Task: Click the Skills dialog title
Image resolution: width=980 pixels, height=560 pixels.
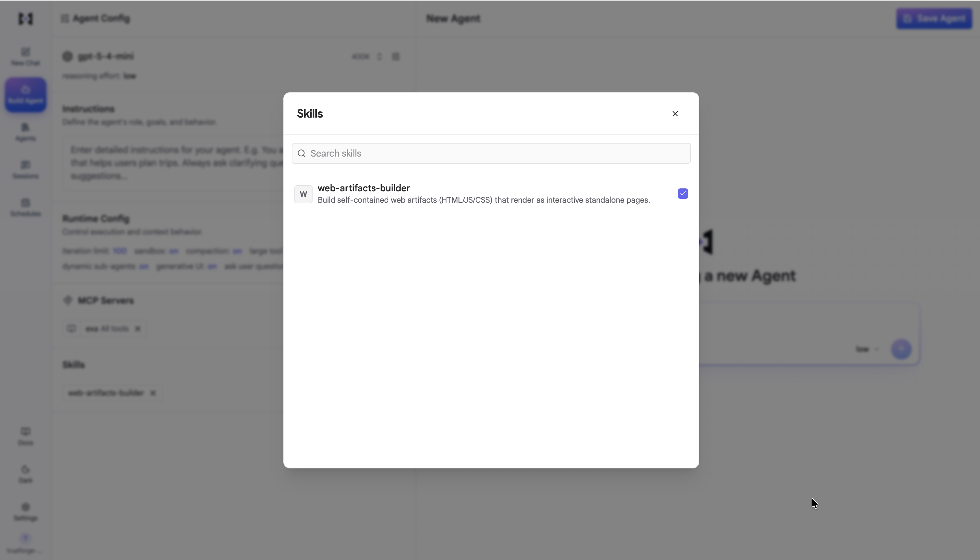Action: [x=310, y=113]
